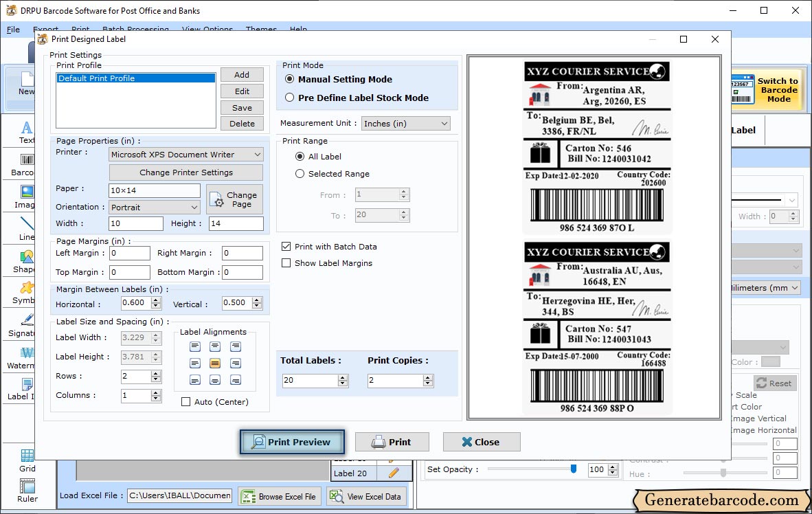Select the Shape tool in left sidebar
This screenshot has height=514, width=812.
26,262
